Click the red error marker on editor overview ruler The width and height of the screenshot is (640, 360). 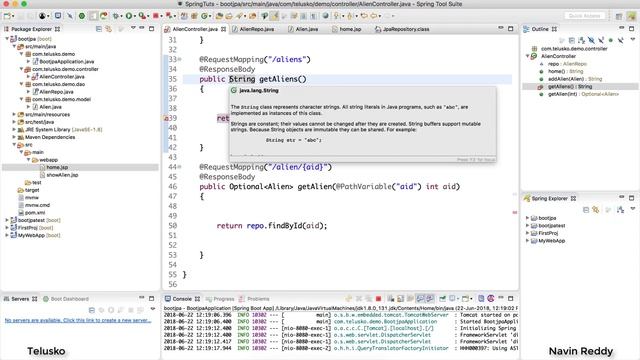pos(514,213)
